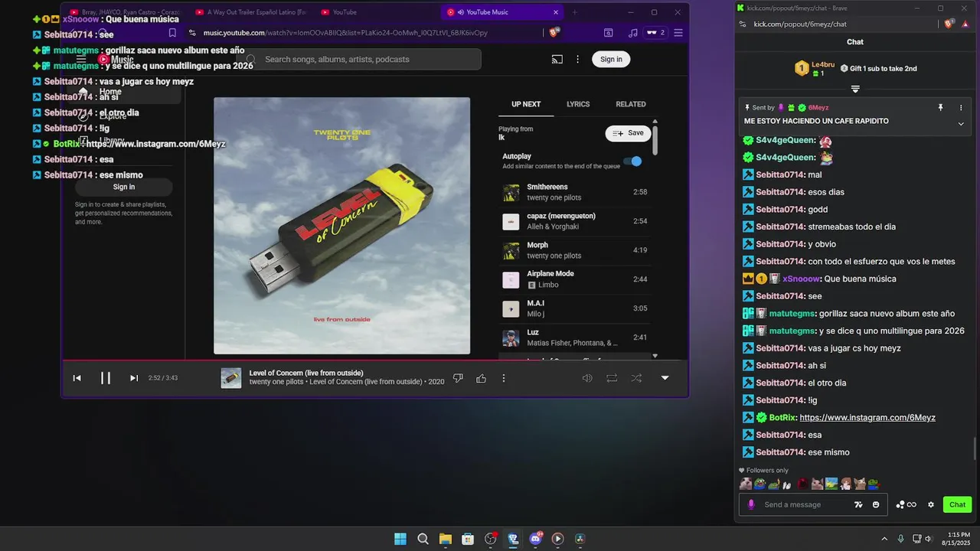Screen dimensions: 980x551
Task: Play Morph by twenty one pilots
Action: (575, 250)
